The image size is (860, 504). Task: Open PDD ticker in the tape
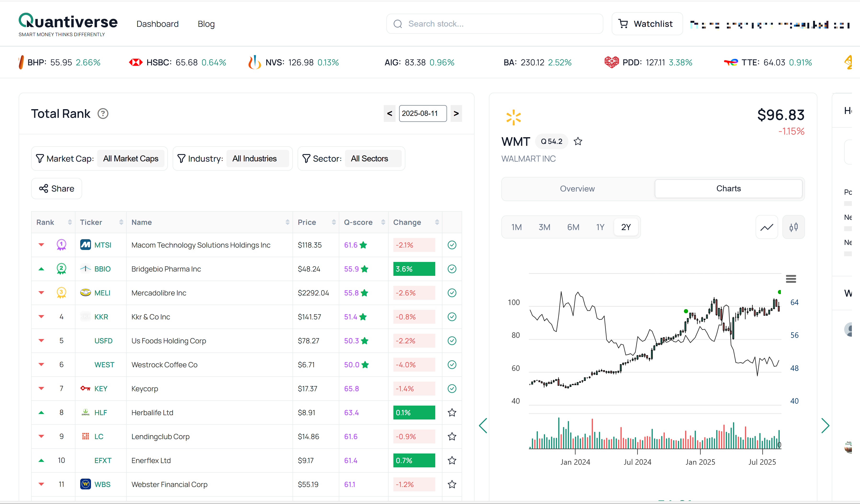[648, 62]
